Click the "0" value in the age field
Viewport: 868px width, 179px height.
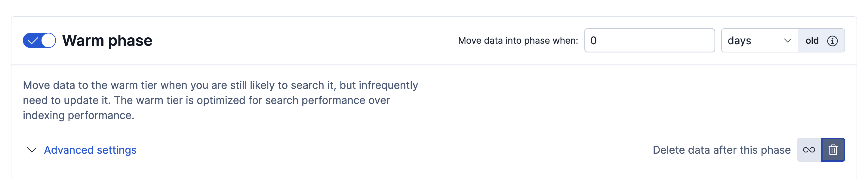coord(593,40)
